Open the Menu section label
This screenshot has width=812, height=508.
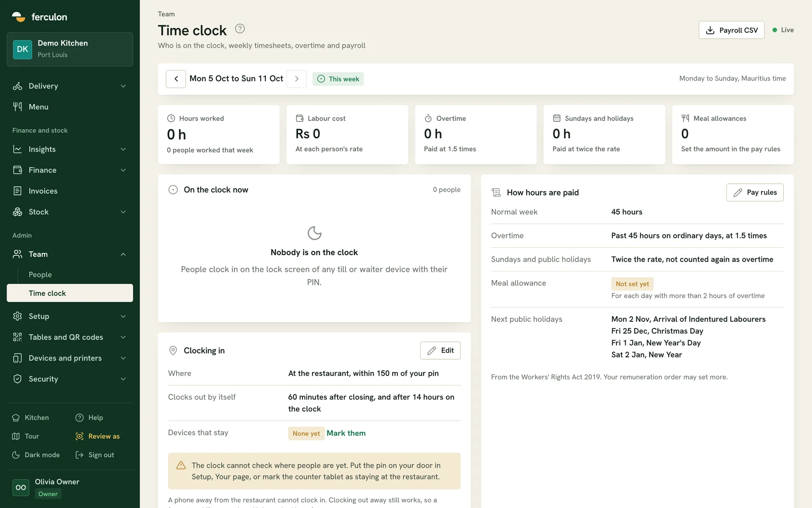(39, 107)
